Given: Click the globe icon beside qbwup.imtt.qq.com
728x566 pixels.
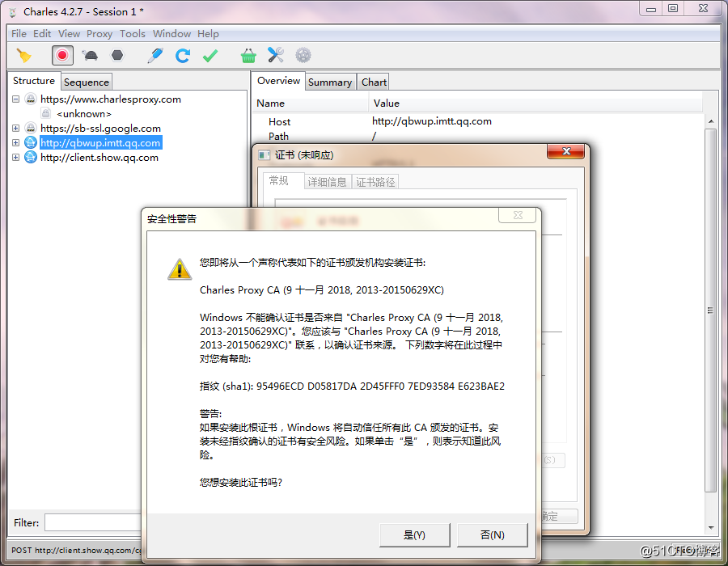Looking at the screenshot, I should (x=31, y=143).
